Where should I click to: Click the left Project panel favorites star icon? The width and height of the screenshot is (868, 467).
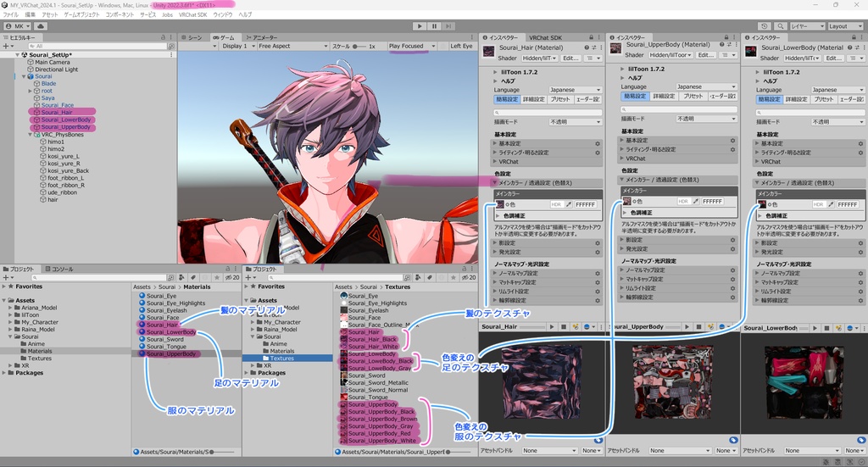tap(217, 277)
